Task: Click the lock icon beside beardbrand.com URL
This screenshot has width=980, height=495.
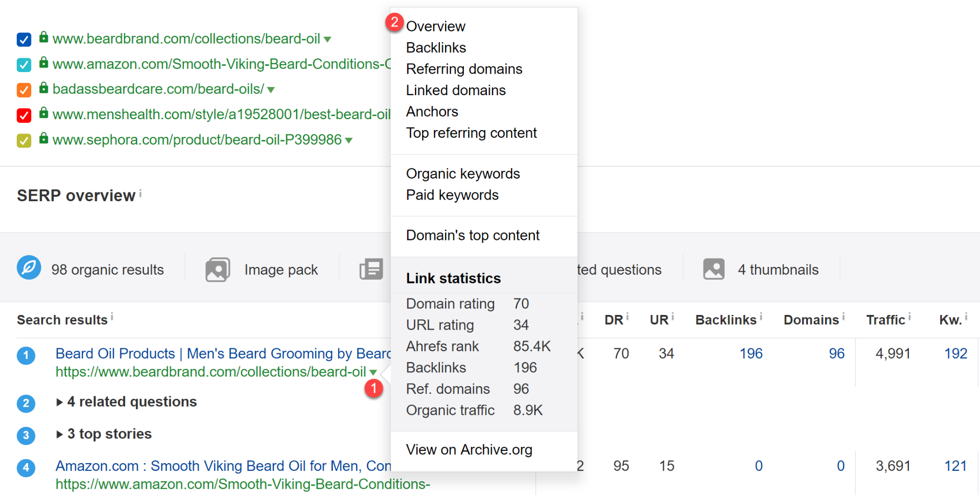Action: 44,37
